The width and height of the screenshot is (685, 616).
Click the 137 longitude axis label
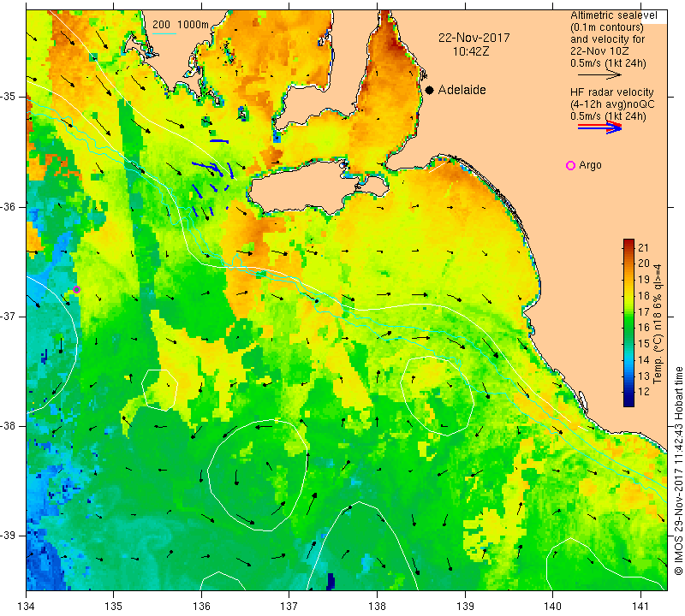click(289, 606)
